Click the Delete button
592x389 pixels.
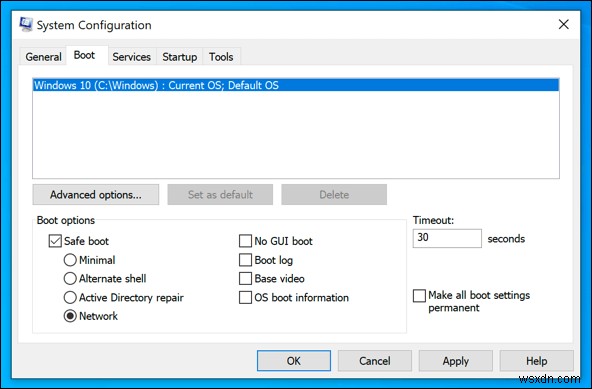[334, 194]
